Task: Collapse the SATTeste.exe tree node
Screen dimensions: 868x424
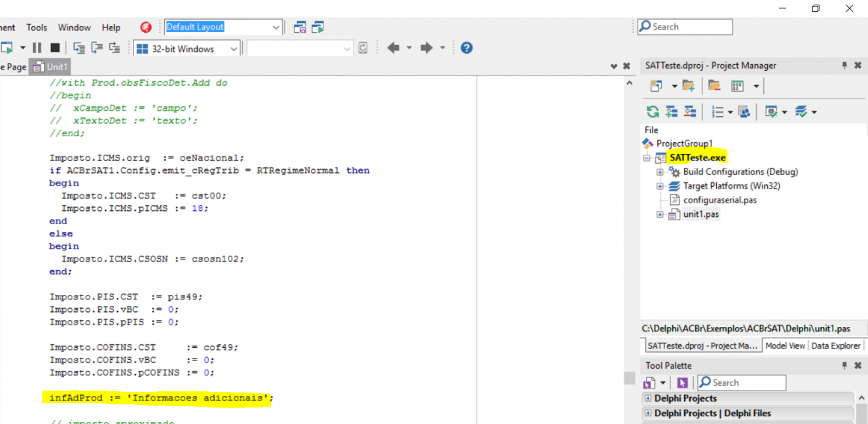Action: pyautogui.click(x=647, y=158)
